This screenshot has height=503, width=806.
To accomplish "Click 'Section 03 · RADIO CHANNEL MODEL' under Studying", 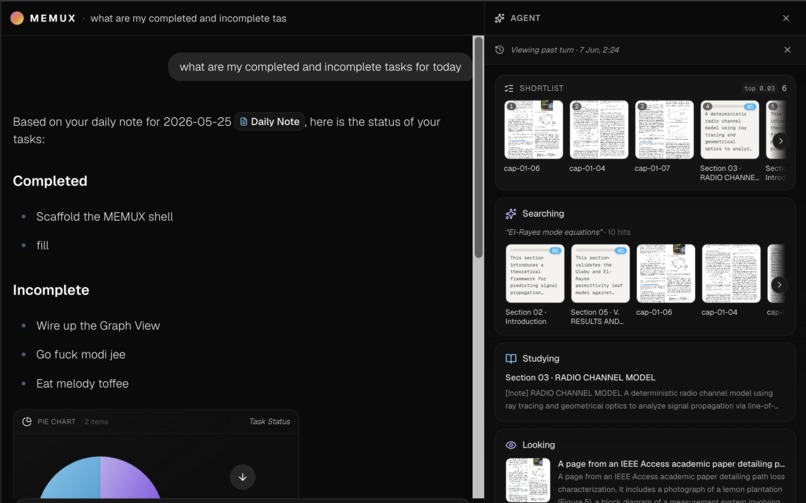I will [580, 378].
